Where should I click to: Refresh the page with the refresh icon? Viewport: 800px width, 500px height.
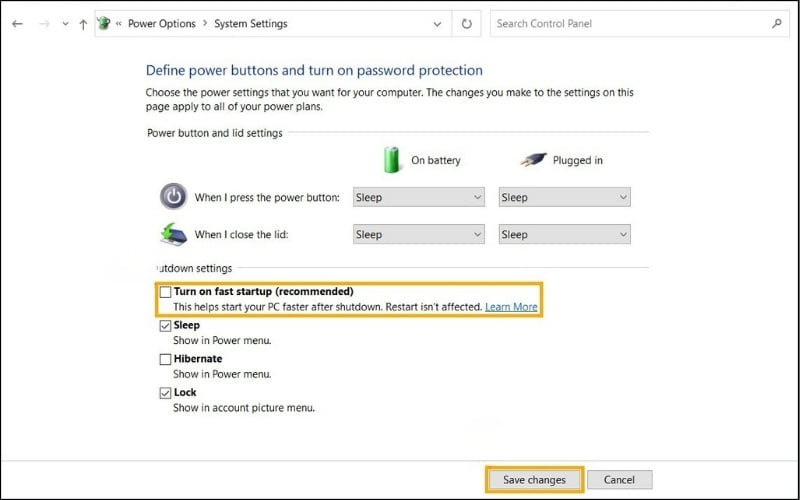[x=466, y=24]
